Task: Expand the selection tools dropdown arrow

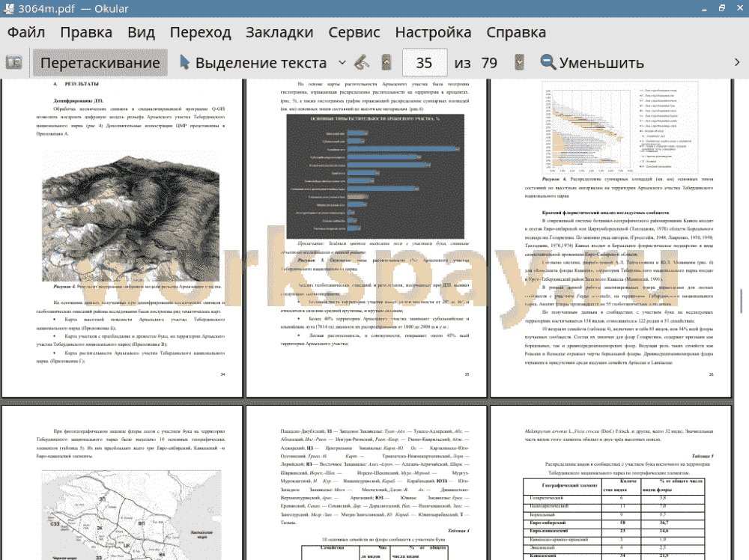Action: (x=342, y=63)
